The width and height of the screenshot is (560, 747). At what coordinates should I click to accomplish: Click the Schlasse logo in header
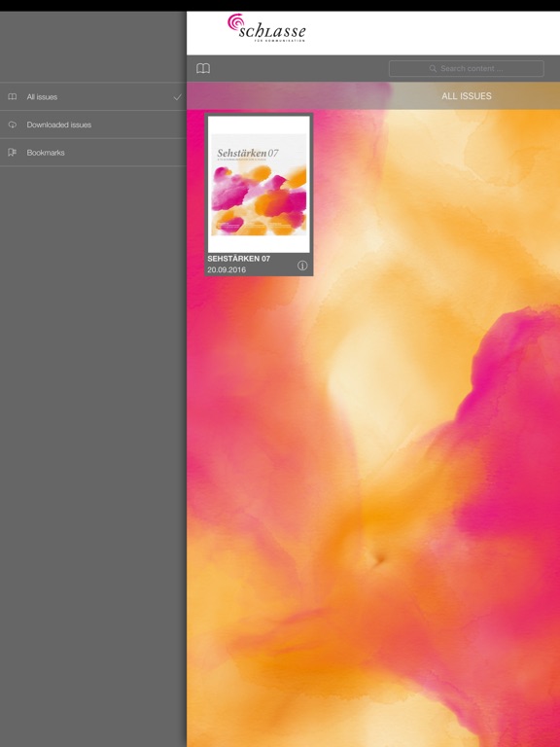[266, 28]
